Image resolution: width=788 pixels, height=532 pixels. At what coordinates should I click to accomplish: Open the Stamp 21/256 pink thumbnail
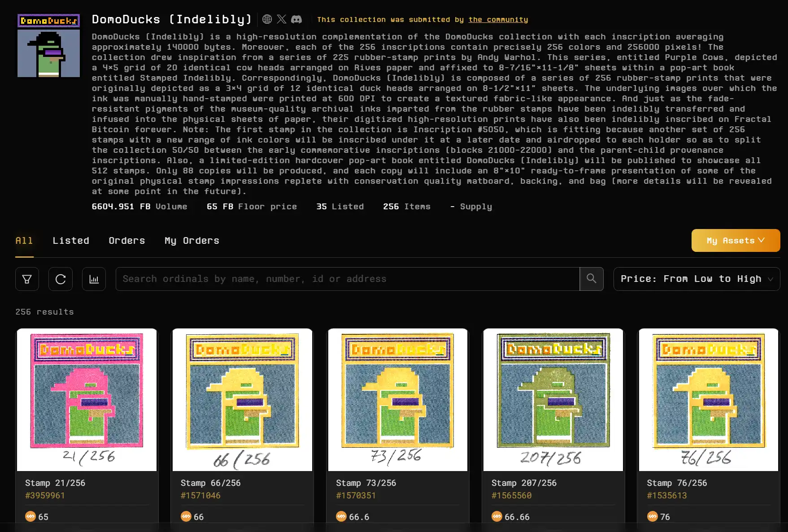(x=87, y=400)
